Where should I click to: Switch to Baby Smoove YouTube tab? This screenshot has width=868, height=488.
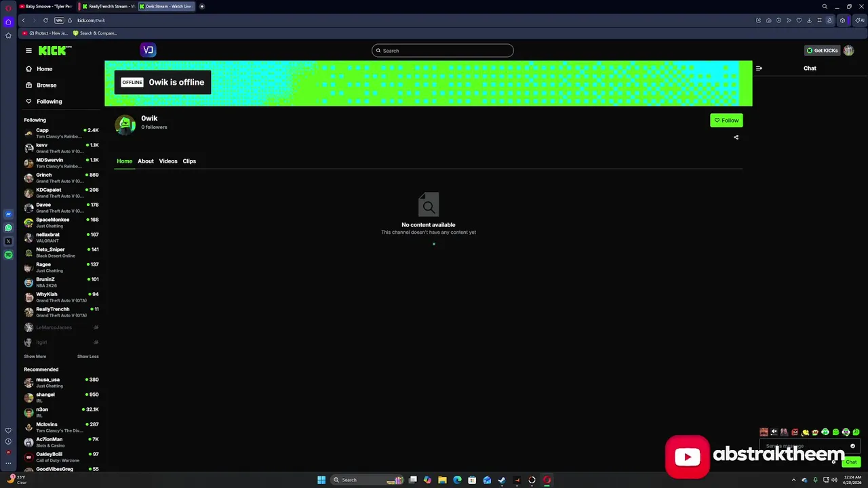point(45,6)
